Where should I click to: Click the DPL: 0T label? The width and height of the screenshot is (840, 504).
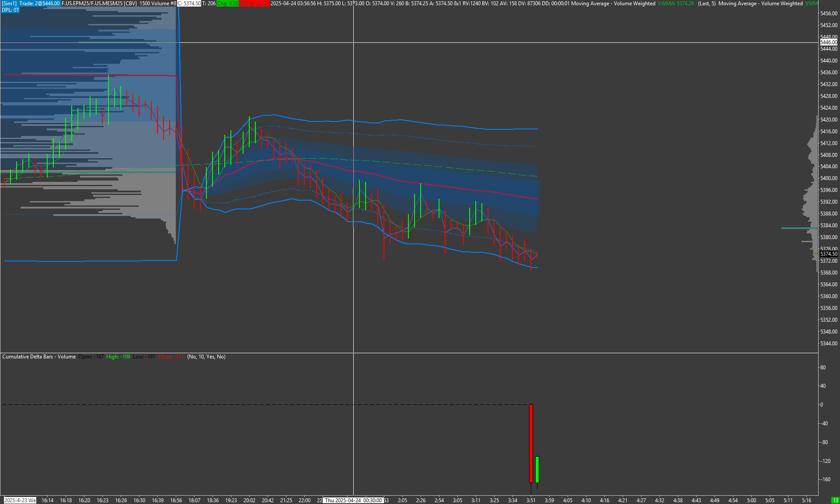pyautogui.click(x=10, y=10)
